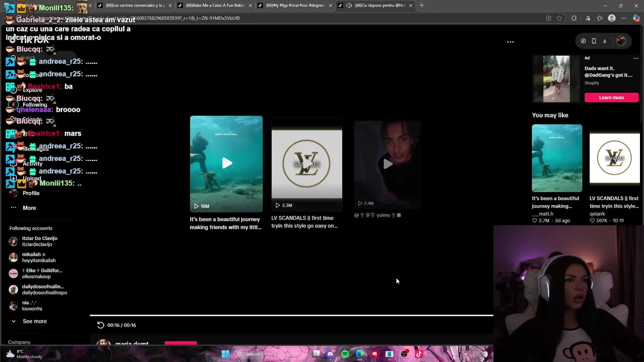Image resolution: width=644 pixels, height=362 pixels.
Task: Open browser extensions puzzle icon
Action: pyautogui.click(x=574, y=18)
